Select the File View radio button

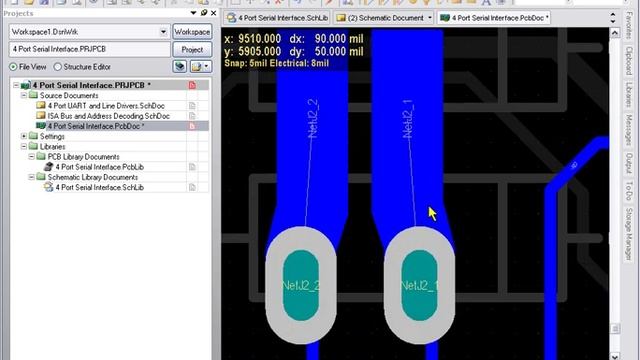pyautogui.click(x=13, y=67)
